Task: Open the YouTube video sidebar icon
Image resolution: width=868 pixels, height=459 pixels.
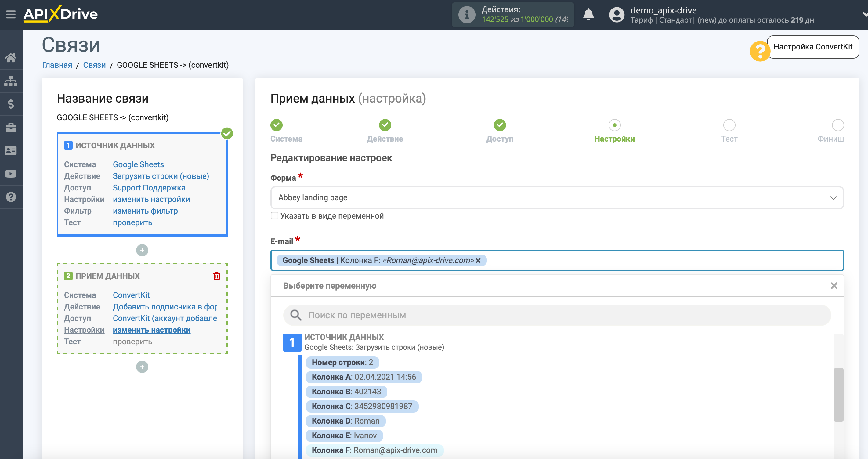Action: point(11,174)
